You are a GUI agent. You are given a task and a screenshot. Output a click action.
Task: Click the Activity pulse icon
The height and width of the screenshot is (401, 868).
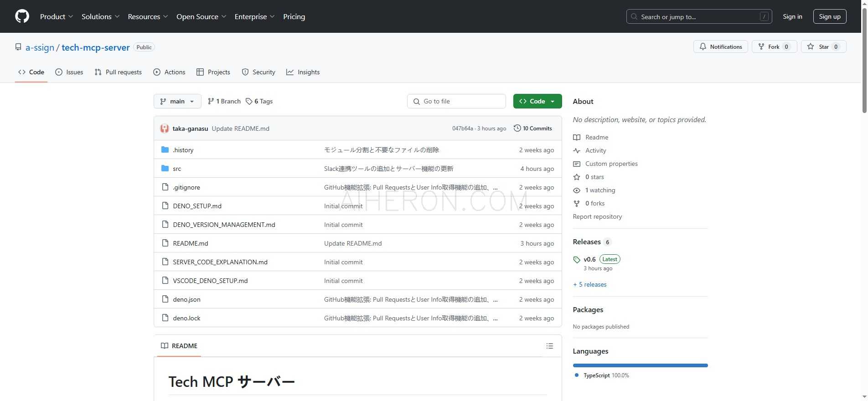pos(577,151)
